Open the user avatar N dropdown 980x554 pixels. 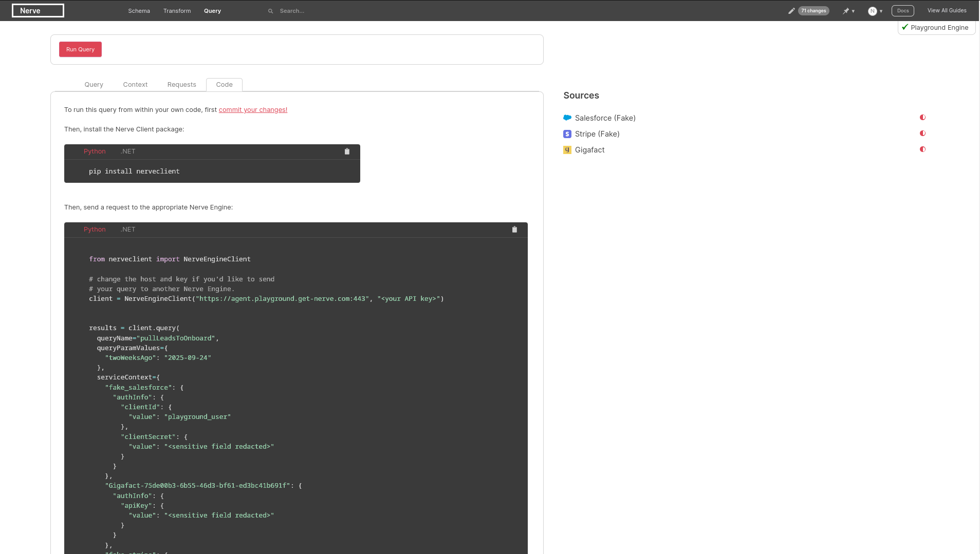pos(875,11)
